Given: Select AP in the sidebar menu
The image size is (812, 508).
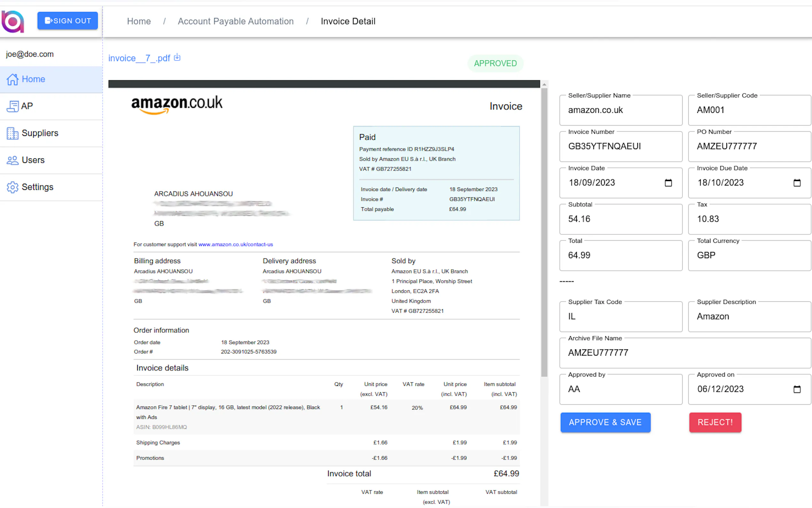Looking at the screenshot, I should [51, 107].
